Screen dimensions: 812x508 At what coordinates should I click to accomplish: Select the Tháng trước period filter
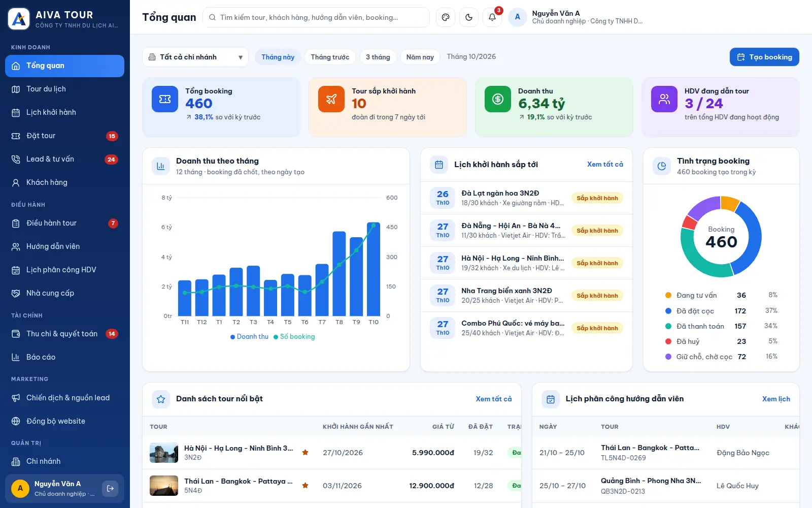(330, 57)
